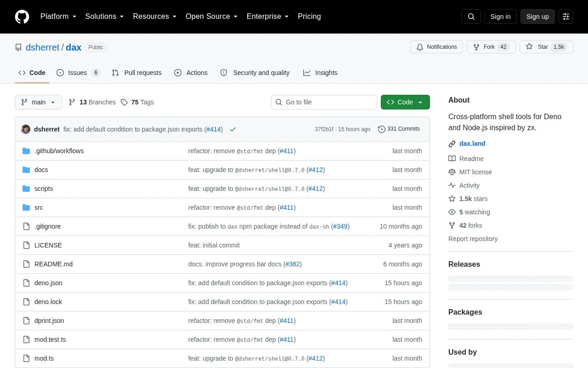Click the Report repository link
The image size is (588, 368).
pos(473,239)
